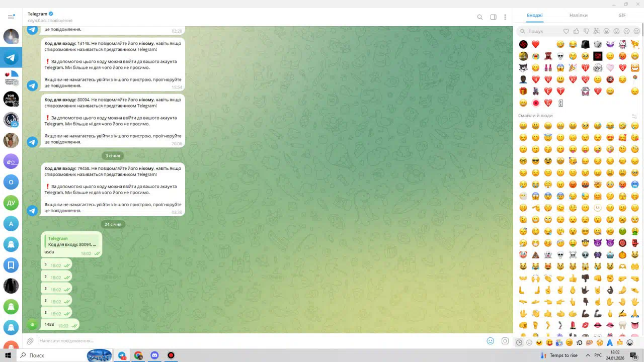Toggle the right sidebar panel icon

point(493,17)
